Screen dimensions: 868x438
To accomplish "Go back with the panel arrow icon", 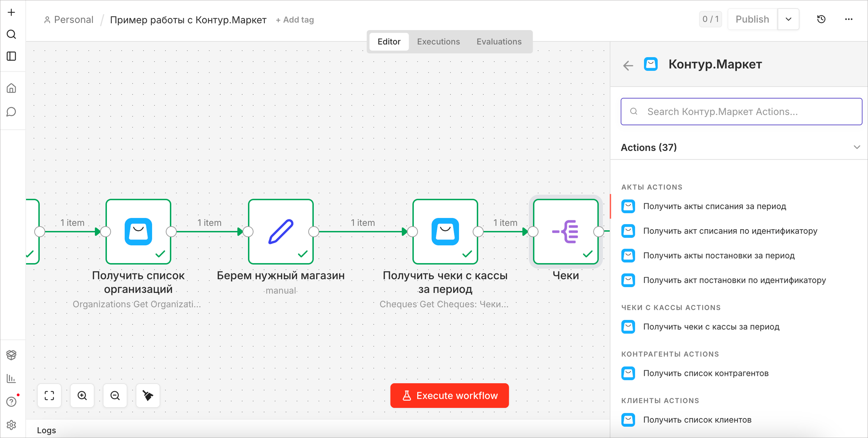I will pos(628,65).
